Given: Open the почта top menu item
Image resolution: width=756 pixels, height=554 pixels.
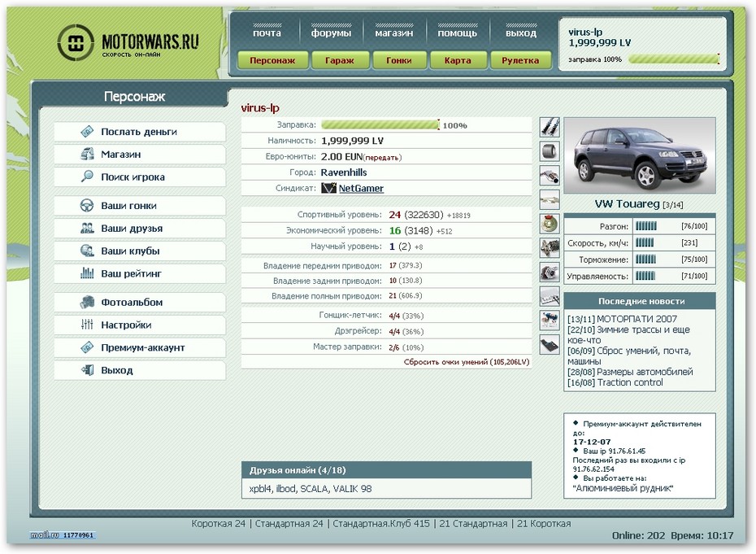Looking at the screenshot, I should pos(267,33).
